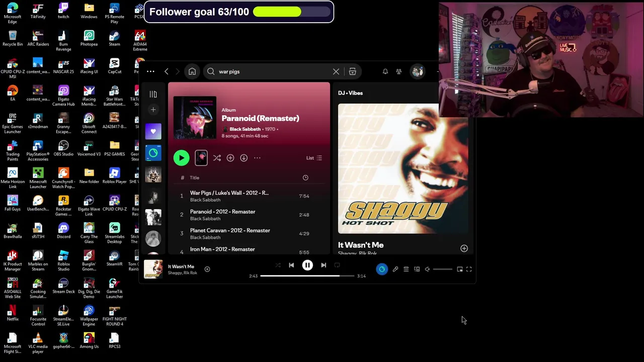Open VLC media player shortcut

pyautogui.click(x=38, y=343)
